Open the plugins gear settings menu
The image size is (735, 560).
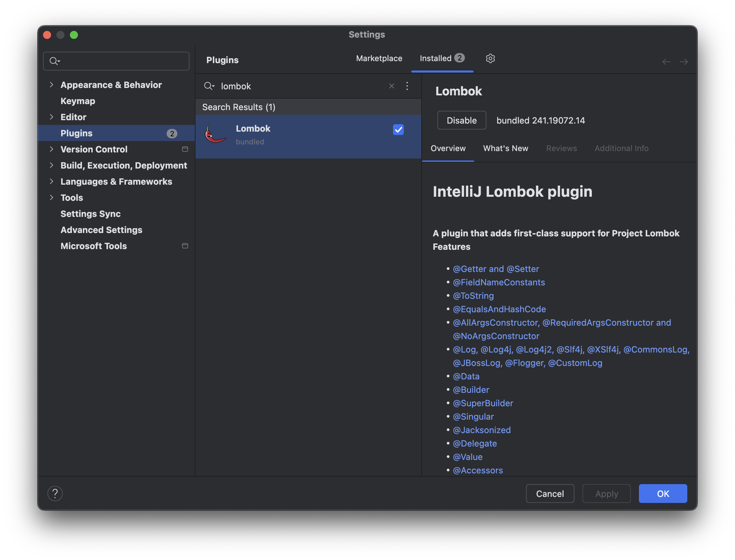click(490, 58)
